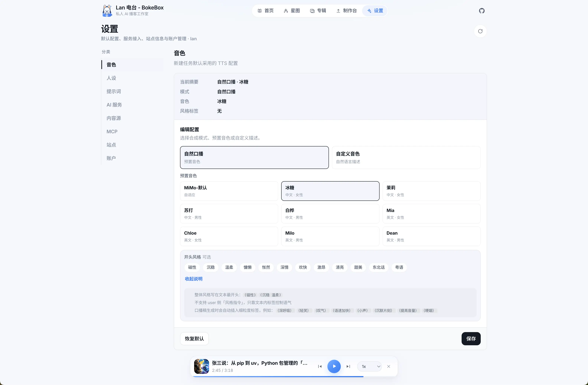Image resolution: width=588 pixels, height=385 pixels.
Task: Toggle 磁性 style tag
Action: click(192, 267)
